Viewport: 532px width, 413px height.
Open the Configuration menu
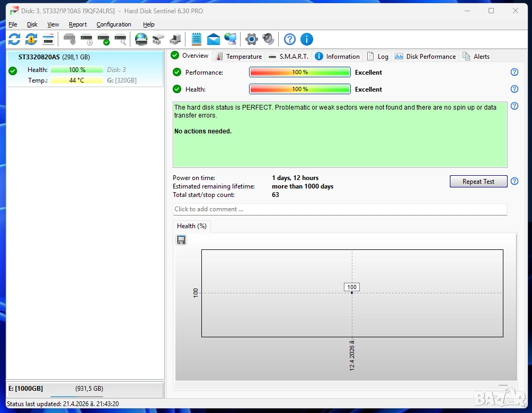click(x=113, y=24)
